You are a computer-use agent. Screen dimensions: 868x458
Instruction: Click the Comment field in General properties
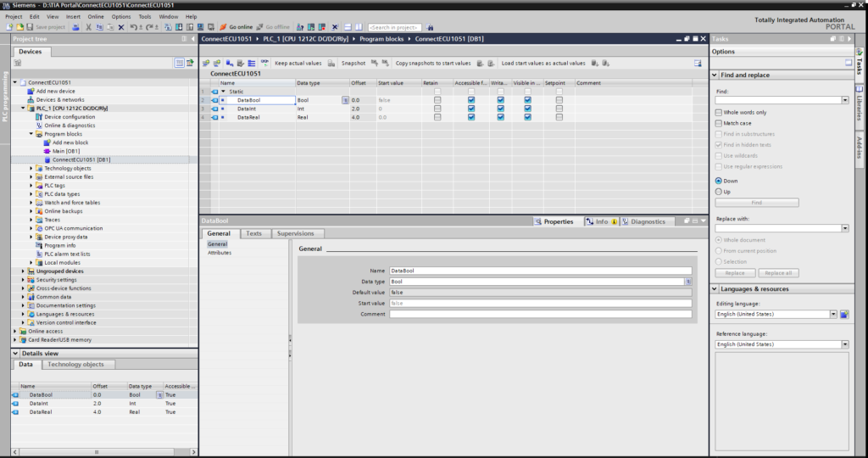click(x=540, y=314)
